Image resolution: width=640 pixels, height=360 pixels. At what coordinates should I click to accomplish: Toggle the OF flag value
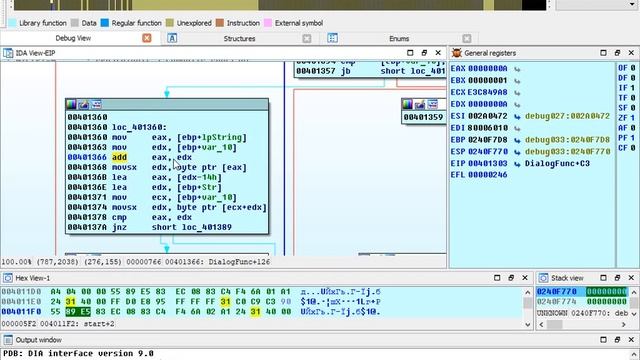(x=633, y=68)
